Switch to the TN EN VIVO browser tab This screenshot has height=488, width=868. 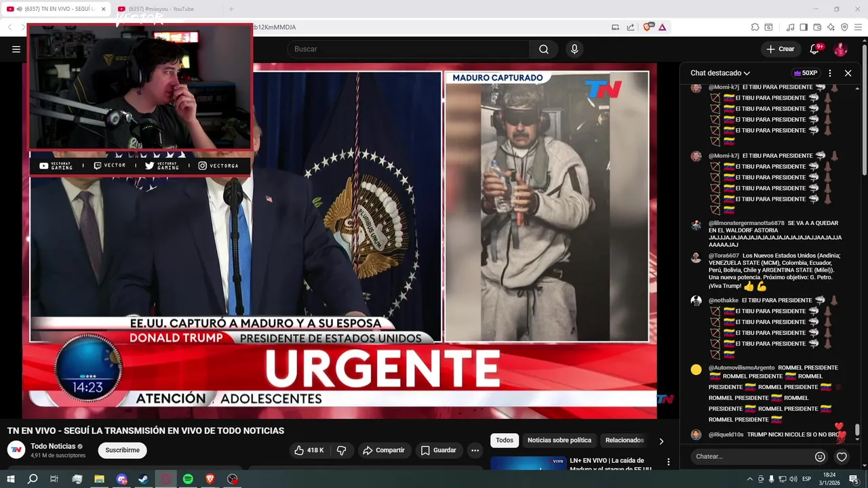[x=56, y=9]
